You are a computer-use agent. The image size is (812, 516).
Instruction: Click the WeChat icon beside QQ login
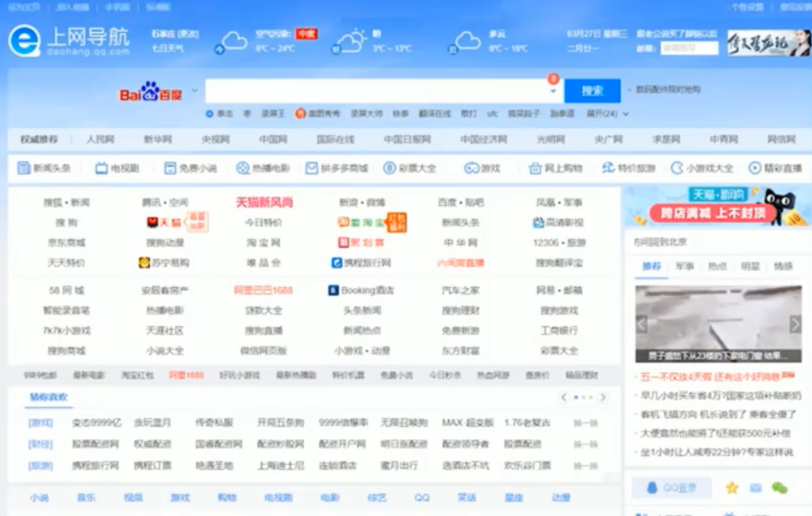pyautogui.click(x=779, y=487)
